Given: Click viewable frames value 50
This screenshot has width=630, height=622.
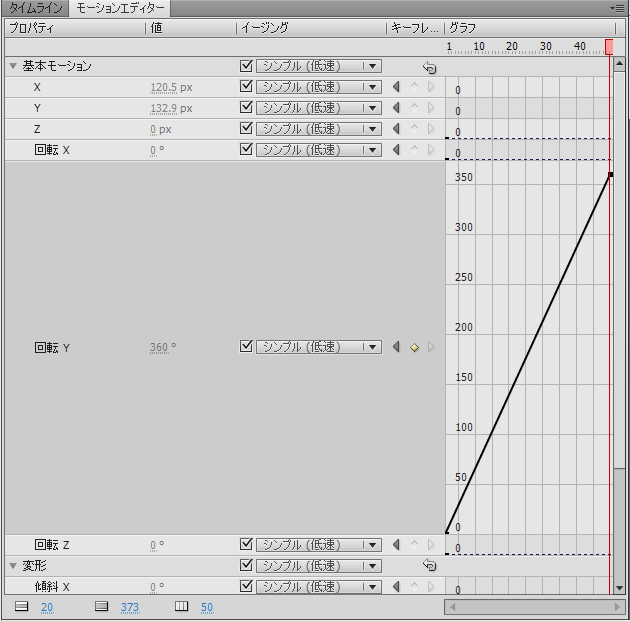Looking at the screenshot, I should pyautogui.click(x=207, y=607).
